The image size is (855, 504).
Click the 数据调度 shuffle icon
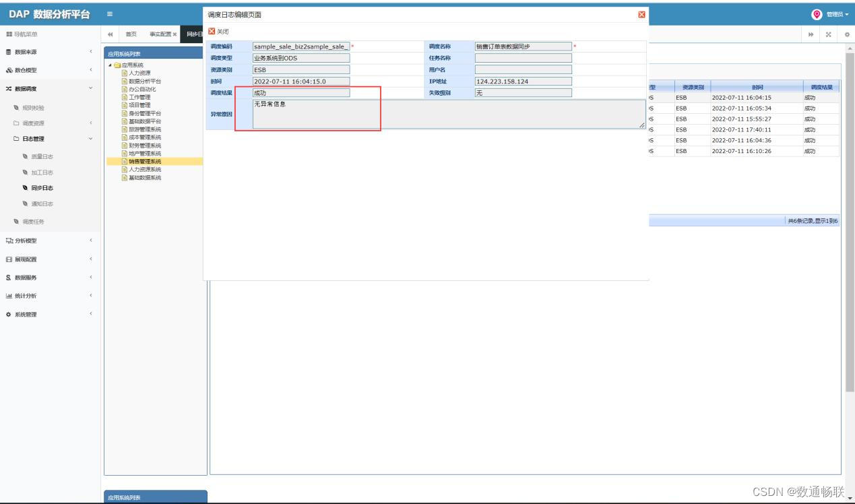(x=9, y=88)
